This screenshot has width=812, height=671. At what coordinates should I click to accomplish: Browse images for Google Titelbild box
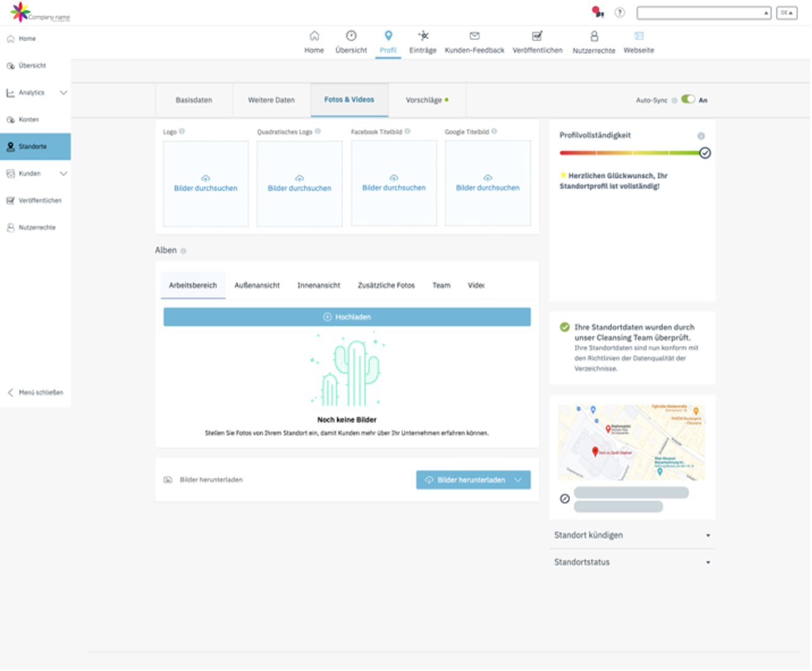pyautogui.click(x=489, y=184)
